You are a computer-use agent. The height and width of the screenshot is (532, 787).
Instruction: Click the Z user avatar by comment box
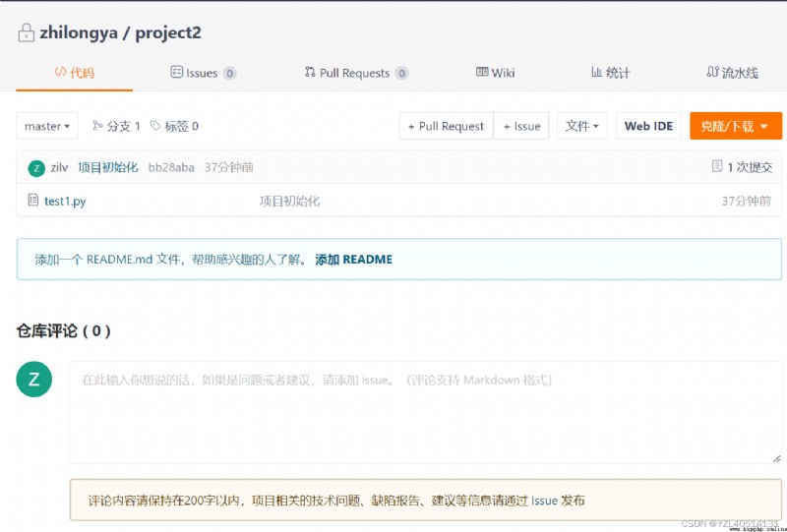(34, 380)
